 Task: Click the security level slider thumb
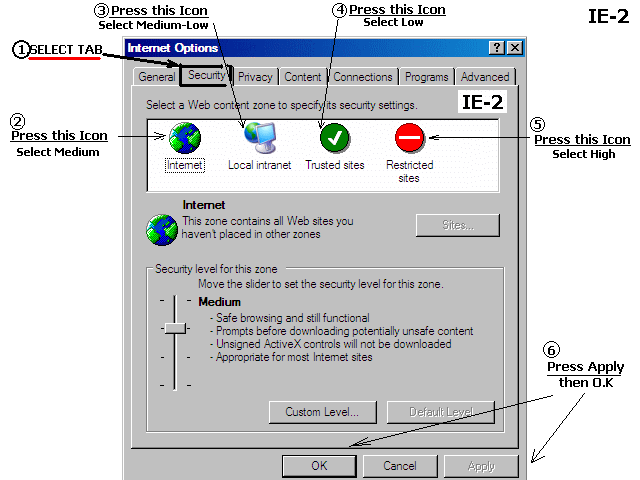(x=175, y=328)
